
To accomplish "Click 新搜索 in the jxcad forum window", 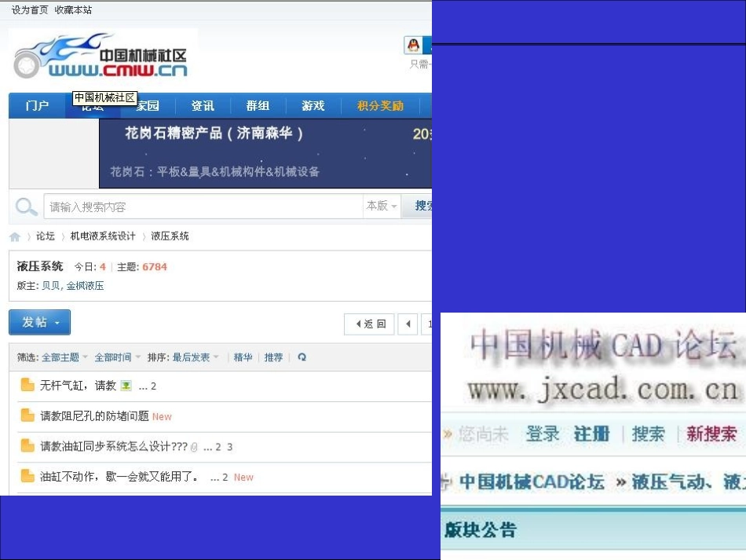I will point(711,434).
